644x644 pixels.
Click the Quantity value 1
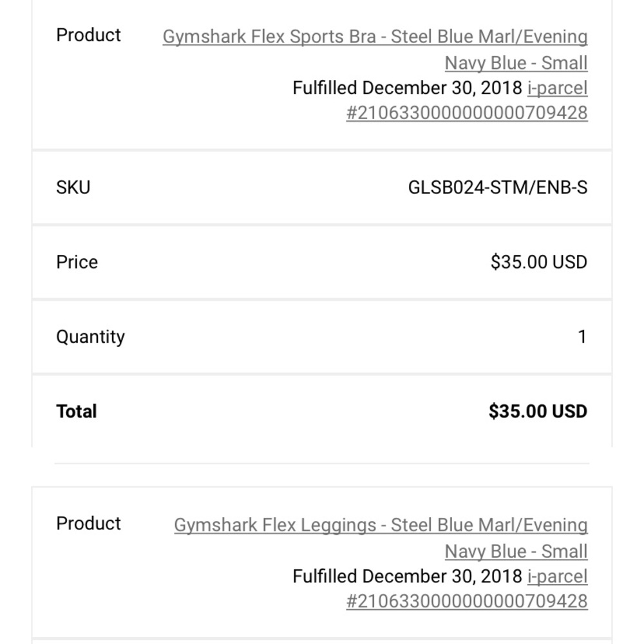pyautogui.click(x=582, y=337)
